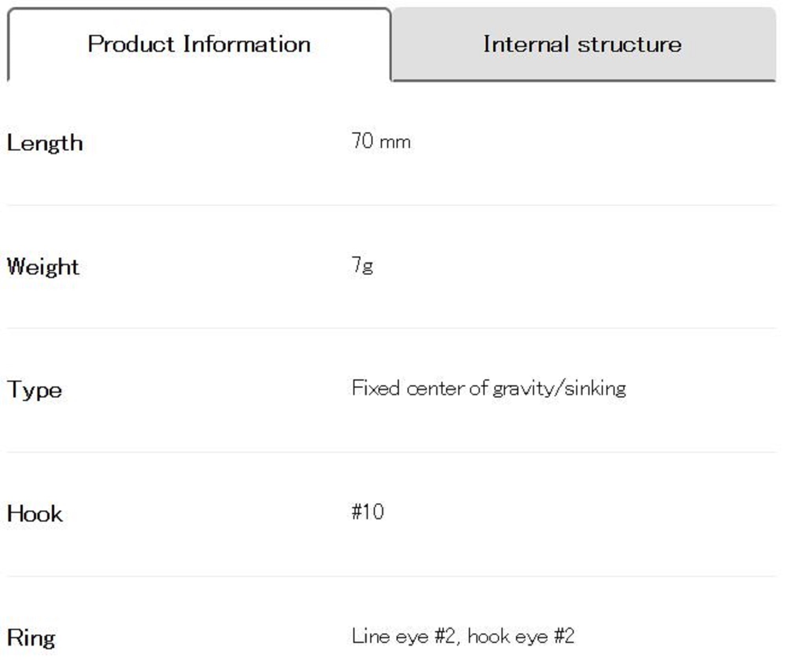786x672 pixels.
Task: Click the word 'Fixed' in Type value
Action: tap(376, 388)
